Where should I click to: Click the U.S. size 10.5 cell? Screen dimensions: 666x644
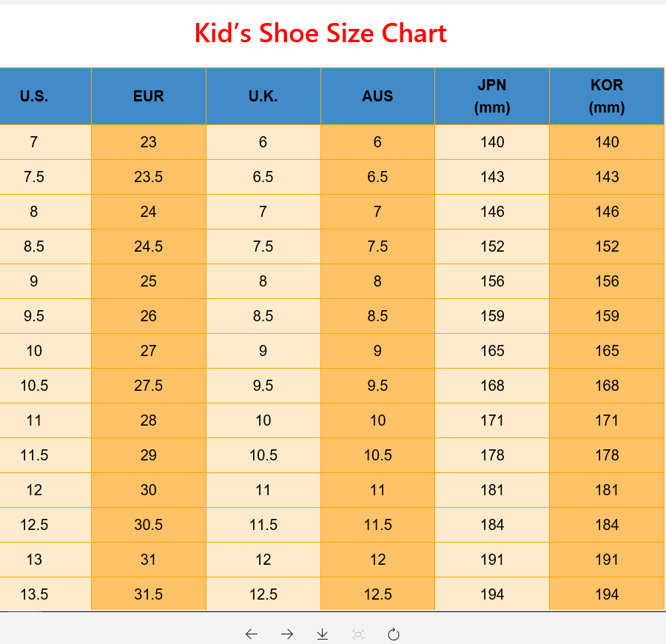tap(34, 386)
